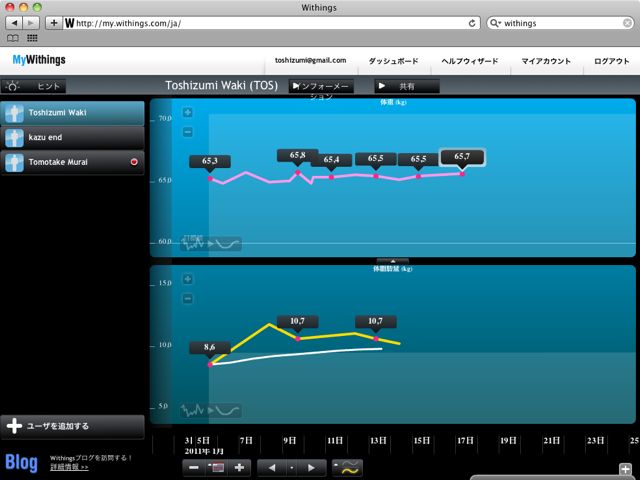
Task: Click the MyWithings logo
Action: (39, 60)
